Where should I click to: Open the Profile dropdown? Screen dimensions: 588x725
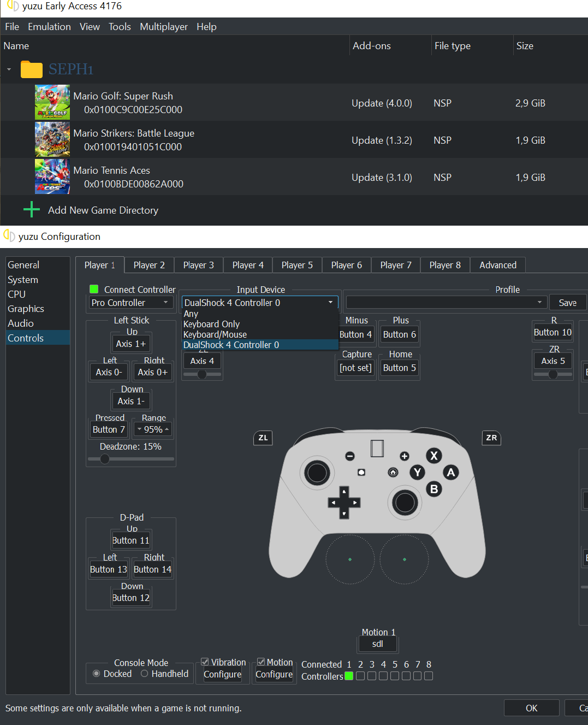tap(446, 302)
